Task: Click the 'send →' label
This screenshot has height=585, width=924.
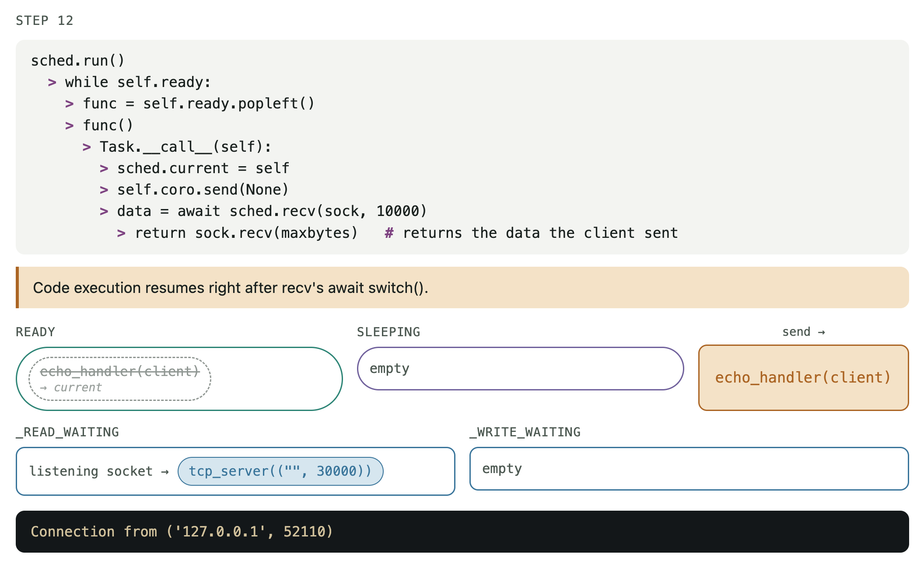Action: tap(804, 332)
